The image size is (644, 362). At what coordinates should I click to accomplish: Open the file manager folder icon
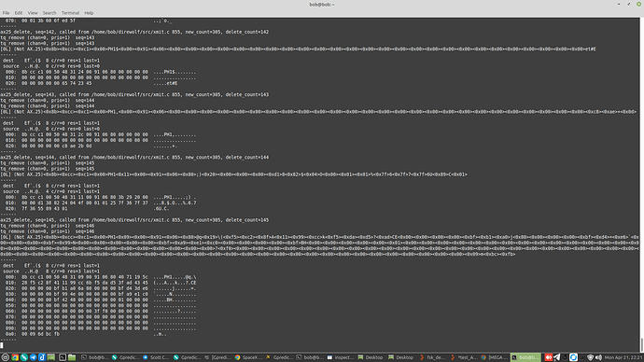[x=72, y=357]
